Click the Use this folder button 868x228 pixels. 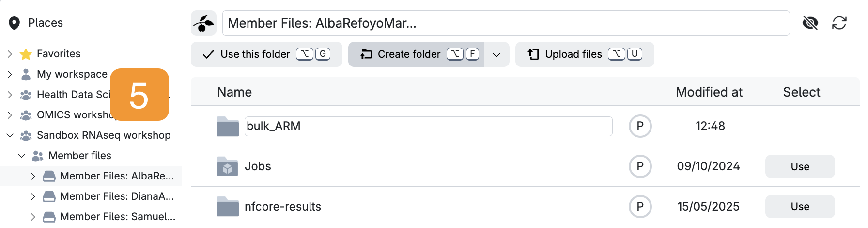pyautogui.click(x=266, y=54)
